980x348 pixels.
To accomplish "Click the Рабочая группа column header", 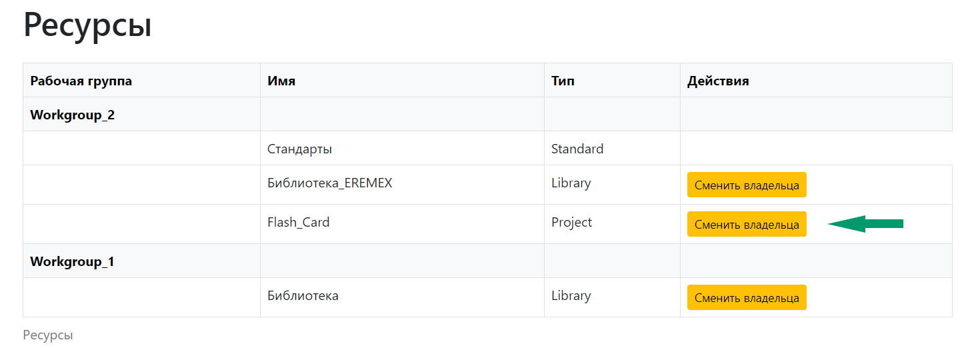I will [x=81, y=81].
